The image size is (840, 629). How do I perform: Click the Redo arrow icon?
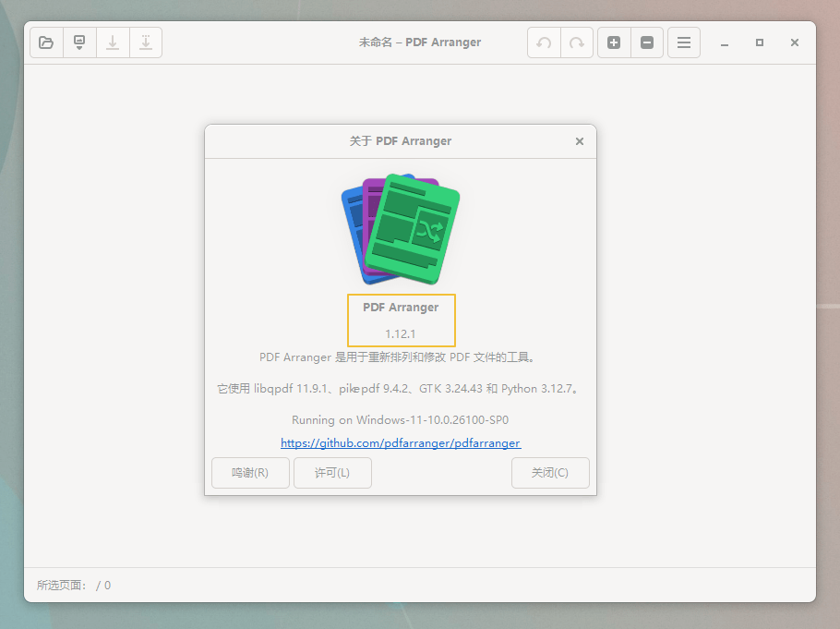click(577, 42)
